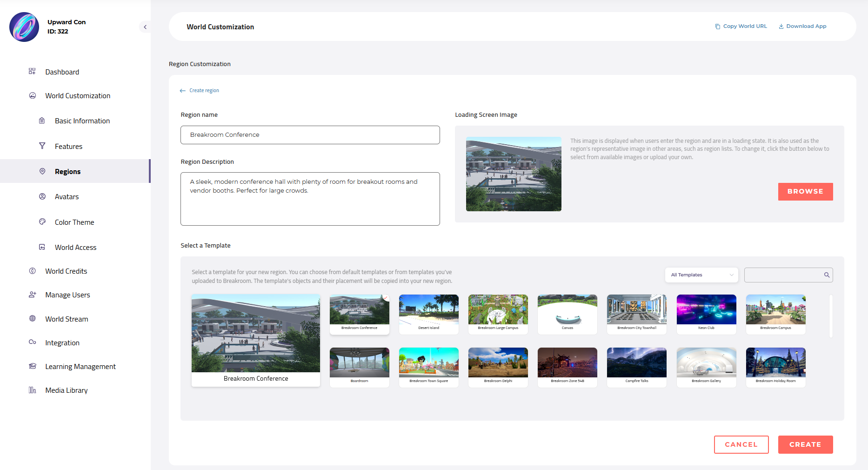
Task: Click the back arrow beside Create region
Action: pyautogui.click(x=183, y=91)
